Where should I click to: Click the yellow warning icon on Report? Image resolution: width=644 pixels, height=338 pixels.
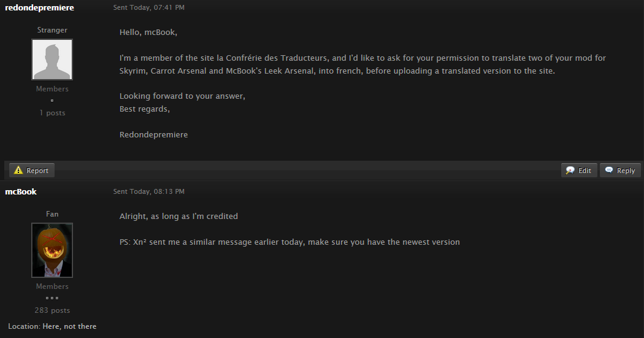pyautogui.click(x=18, y=170)
